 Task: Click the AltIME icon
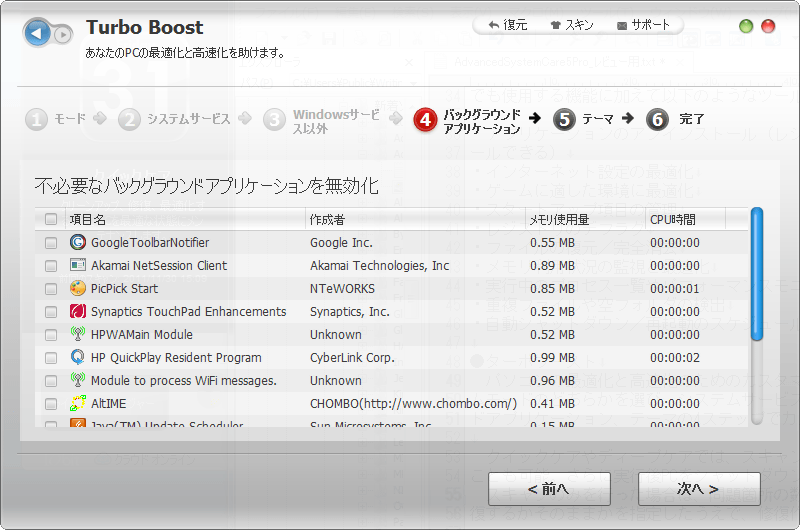[78, 403]
